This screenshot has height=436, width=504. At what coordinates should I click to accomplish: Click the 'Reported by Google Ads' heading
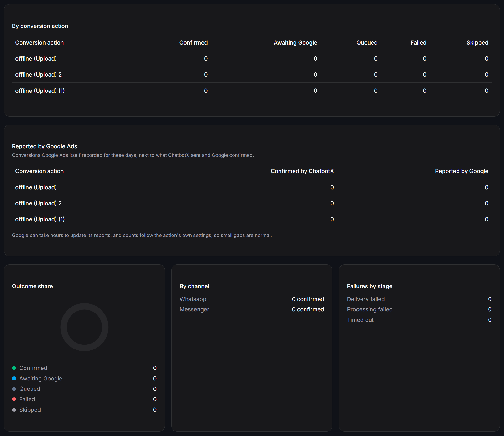click(x=45, y=146)
